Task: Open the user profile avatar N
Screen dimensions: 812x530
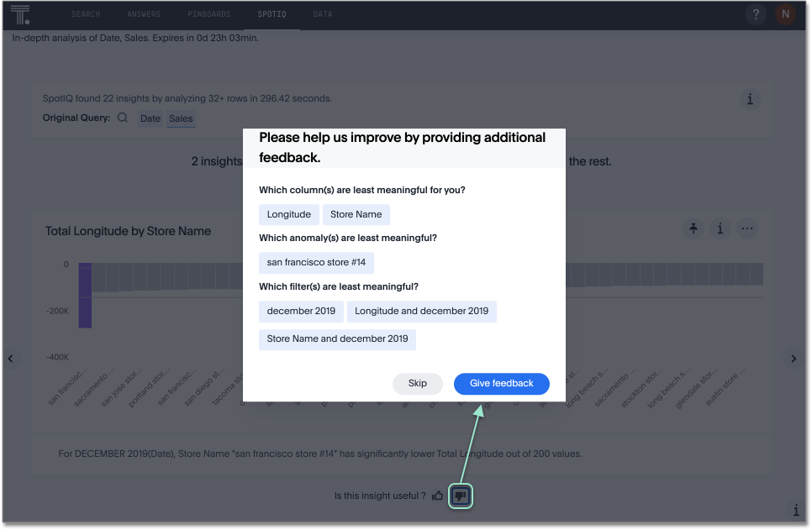Action: 785,14
